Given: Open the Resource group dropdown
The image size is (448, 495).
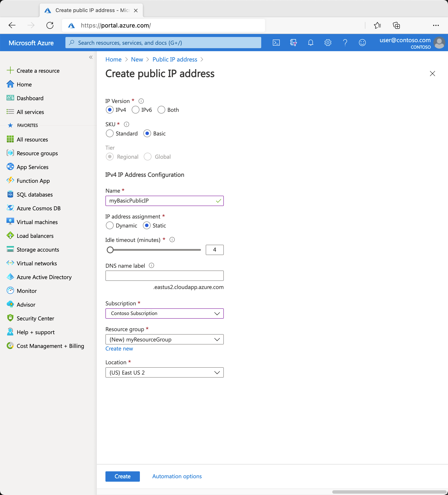Looking at the screenshot, I should [164, 339].
